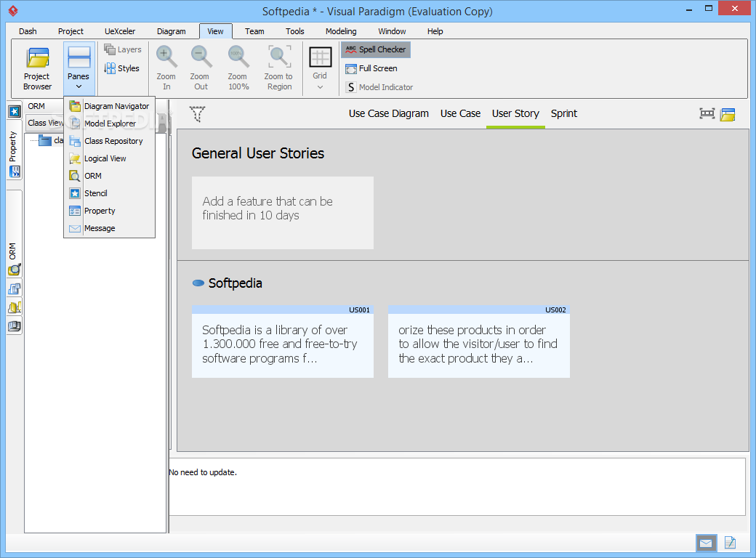The image size is (756, 558).
Task: Click the stencil star sidebar icon
Action: 15,112
